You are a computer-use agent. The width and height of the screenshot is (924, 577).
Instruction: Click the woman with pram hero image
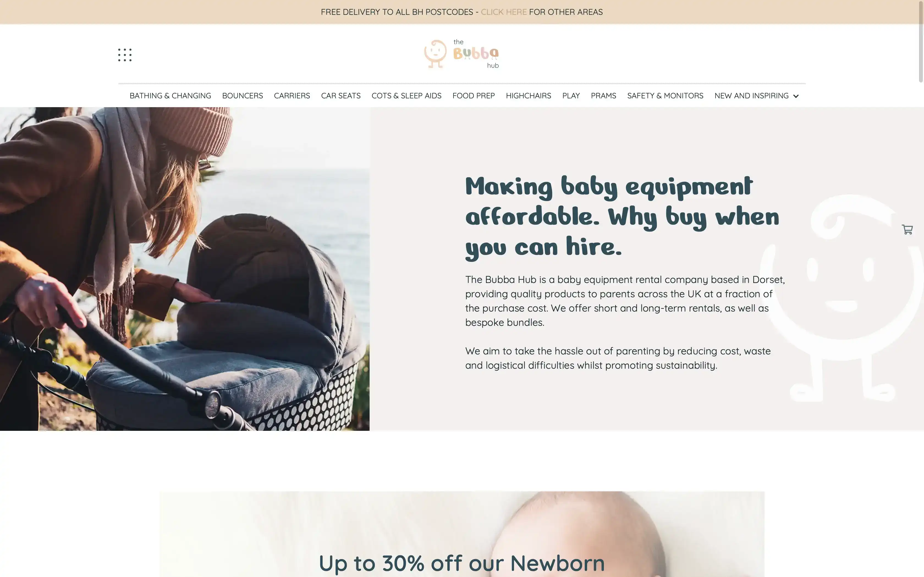pos(185,269)
